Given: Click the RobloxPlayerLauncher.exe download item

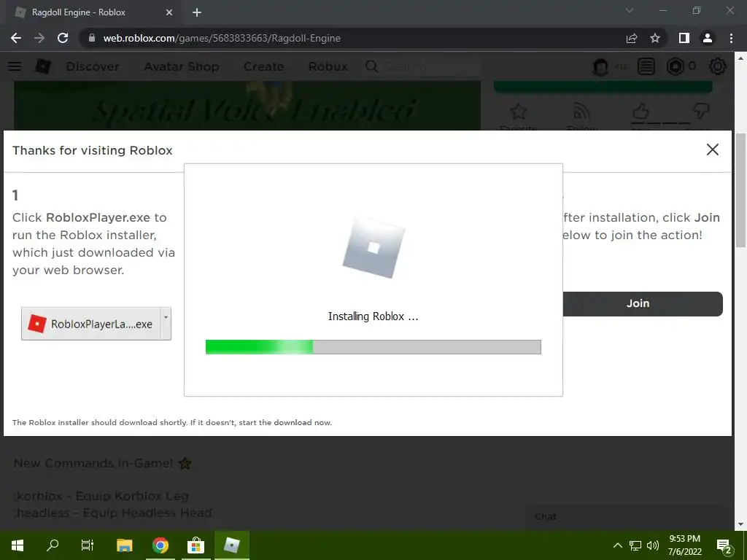Looking at the screenshot, I should click(x=91, y=324).
